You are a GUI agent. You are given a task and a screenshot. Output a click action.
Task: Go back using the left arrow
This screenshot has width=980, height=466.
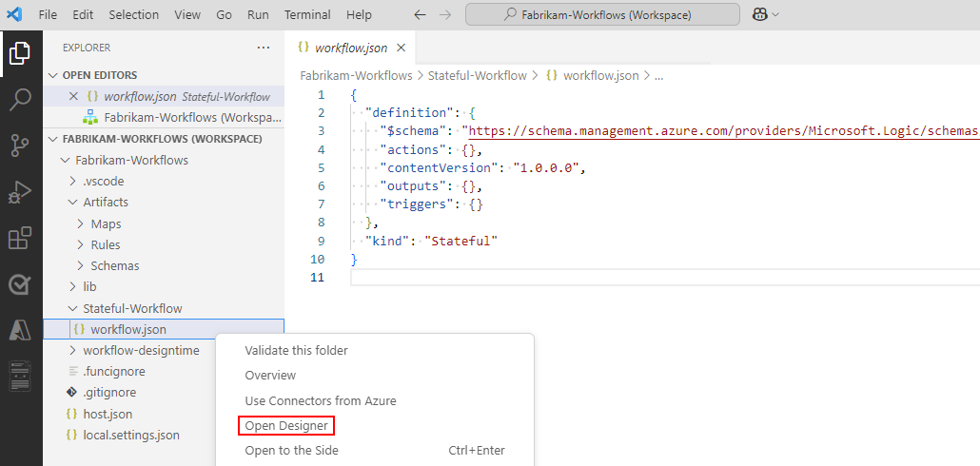point(421,15)
